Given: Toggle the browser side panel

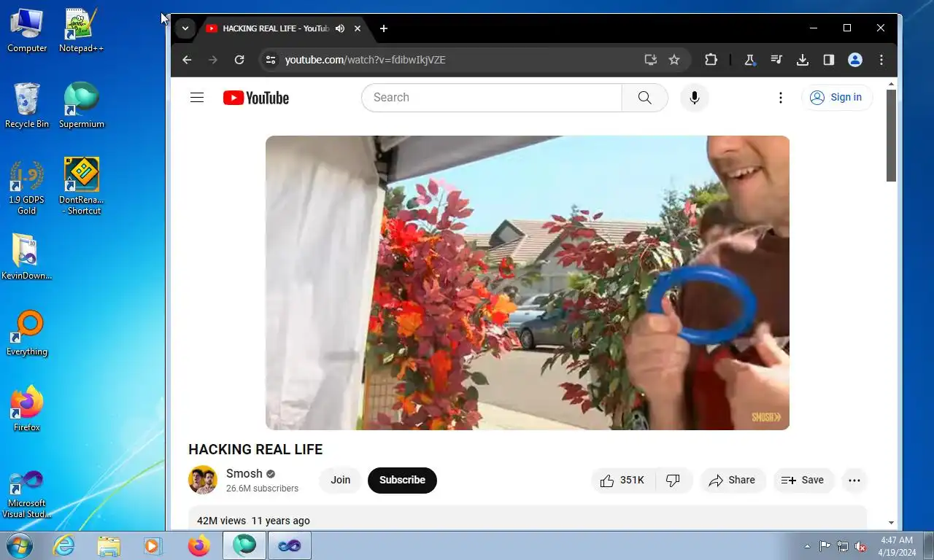Looking at the screenshot, I should pos(829,60).
